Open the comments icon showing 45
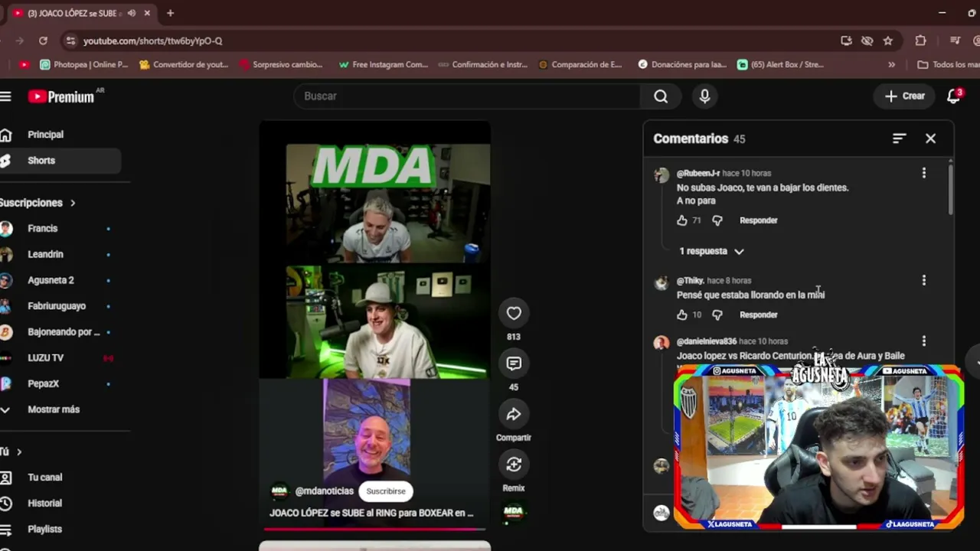980x551 pixels. (514, 364)
